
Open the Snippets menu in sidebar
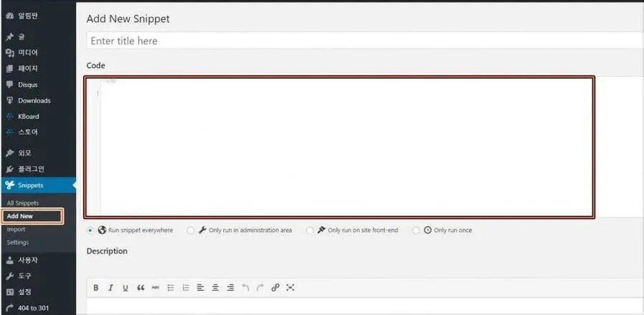tap(31, 185)
